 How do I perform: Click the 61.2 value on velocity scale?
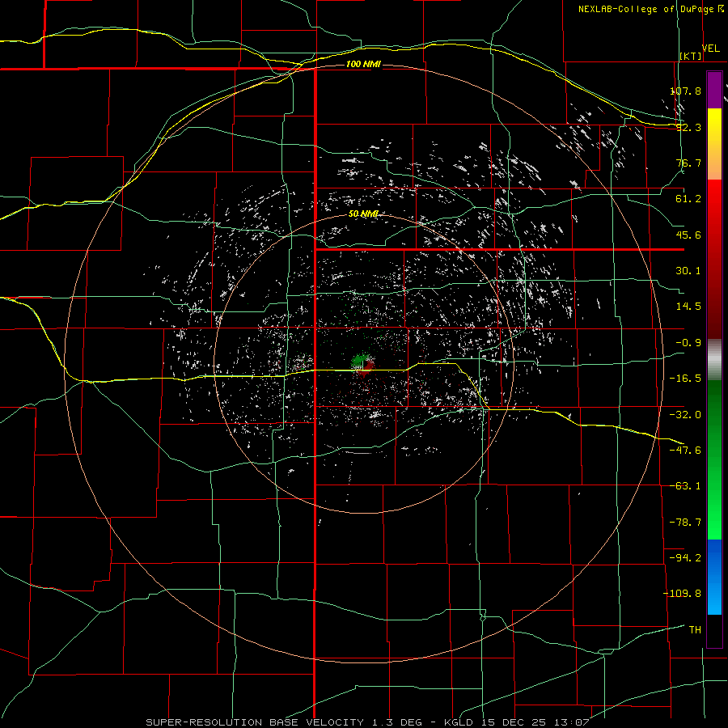coord(688,199)
